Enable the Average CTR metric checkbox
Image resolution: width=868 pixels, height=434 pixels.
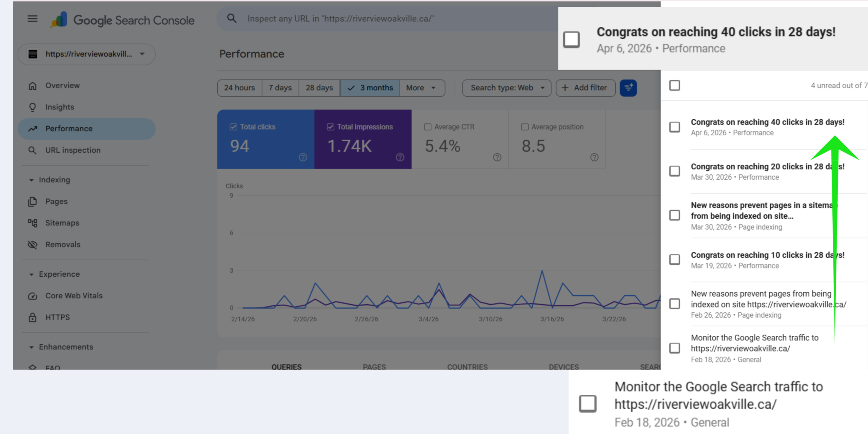tap(428, 127)
